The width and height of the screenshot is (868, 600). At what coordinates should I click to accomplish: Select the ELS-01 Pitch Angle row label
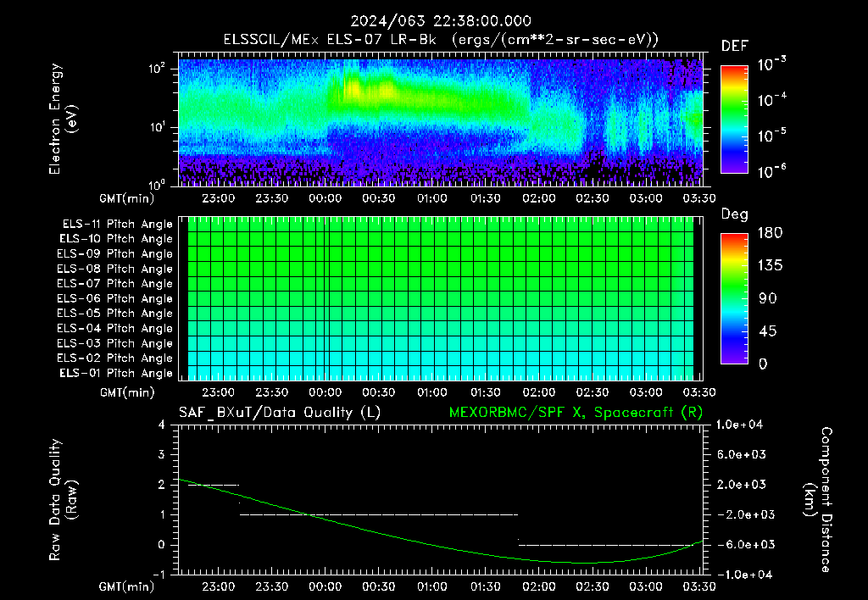[x=116, y=373]
